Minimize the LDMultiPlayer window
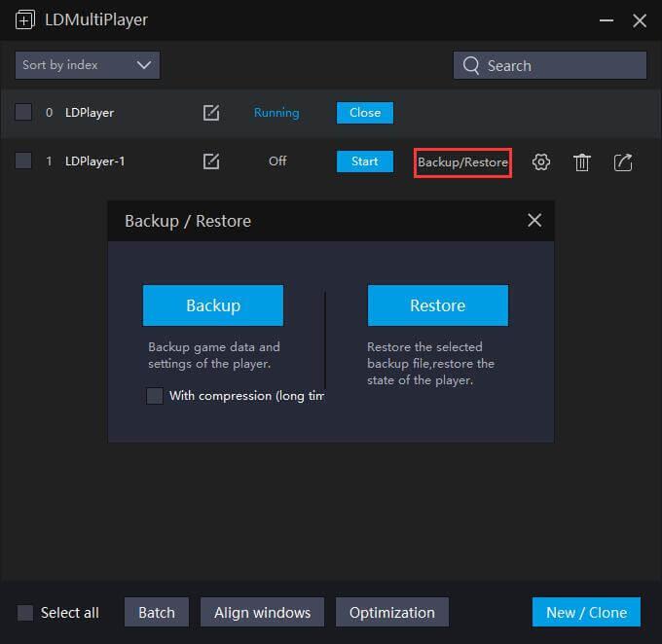The image size is (662, 644). (607, 19)
